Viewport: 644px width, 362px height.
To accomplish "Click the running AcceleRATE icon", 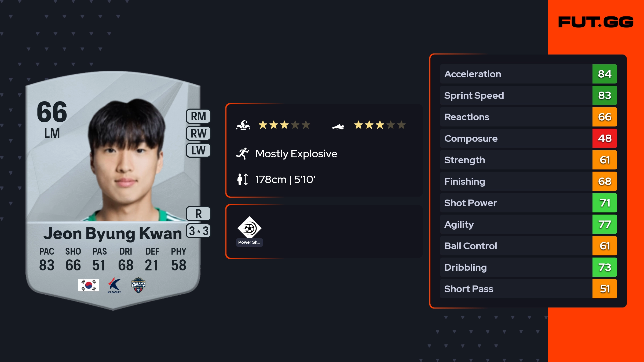I will pyautogui.click(x=243, y=154).
